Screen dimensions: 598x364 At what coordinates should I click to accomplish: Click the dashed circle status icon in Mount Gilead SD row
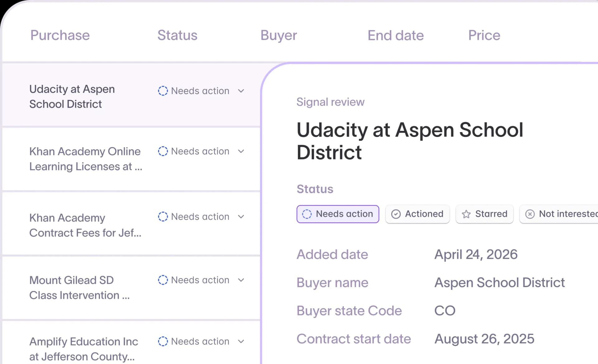(163, 280)
